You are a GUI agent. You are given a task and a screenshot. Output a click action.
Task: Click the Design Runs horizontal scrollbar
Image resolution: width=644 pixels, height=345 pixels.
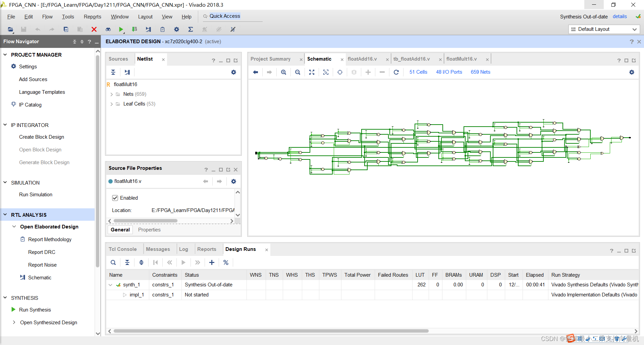[271, 331]
